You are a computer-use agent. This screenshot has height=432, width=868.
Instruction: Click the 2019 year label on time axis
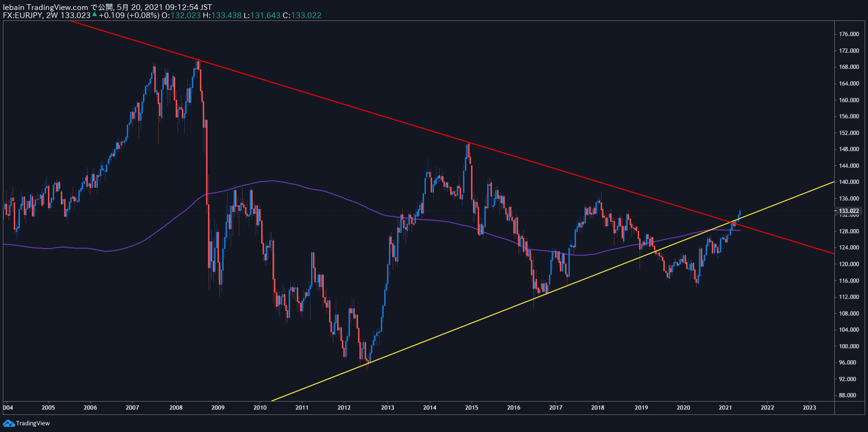click(641, 408)
